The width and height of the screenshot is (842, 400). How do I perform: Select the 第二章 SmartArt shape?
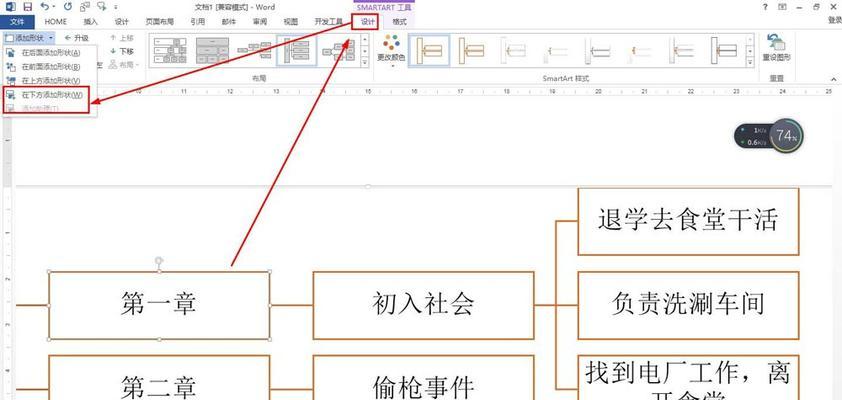pos(159,377)
